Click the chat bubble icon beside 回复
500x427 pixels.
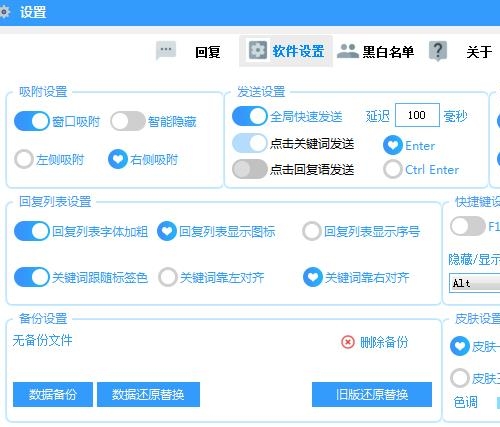[166, 51]
